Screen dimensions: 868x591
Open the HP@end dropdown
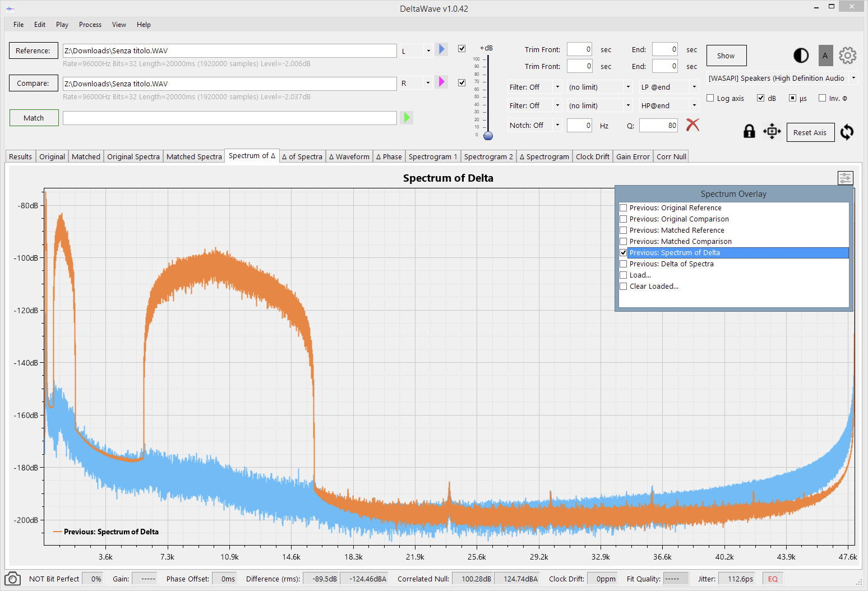pyautogui.click(x=669, y=105)
